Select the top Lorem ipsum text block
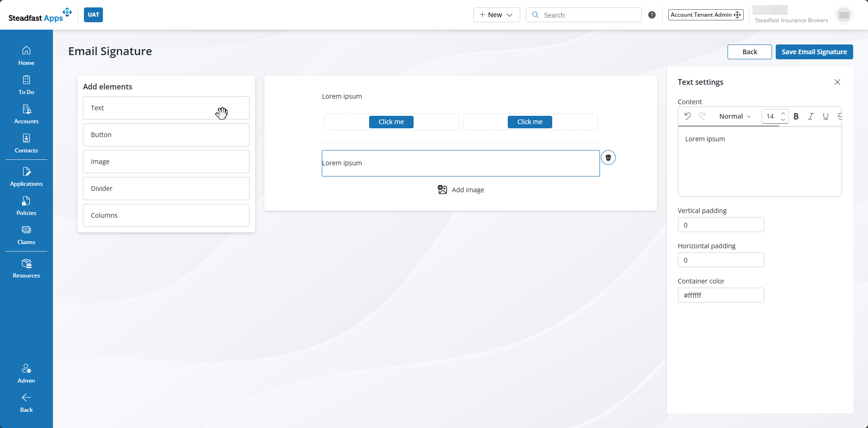This screenshot has width=868, height=428. click(342, 96)
